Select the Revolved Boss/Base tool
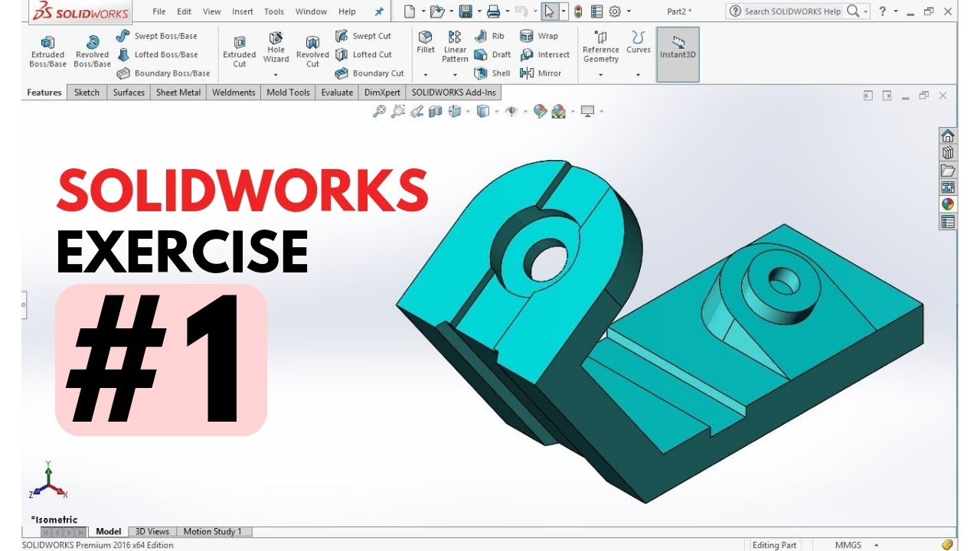980x551 pixels. tap(92, 51)
